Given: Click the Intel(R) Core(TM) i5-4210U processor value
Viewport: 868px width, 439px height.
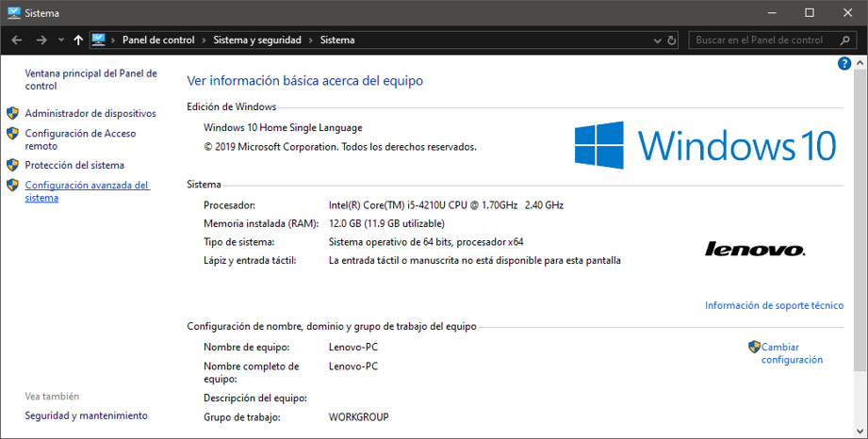Looking at the screenshot, I should tap(446, 205).
